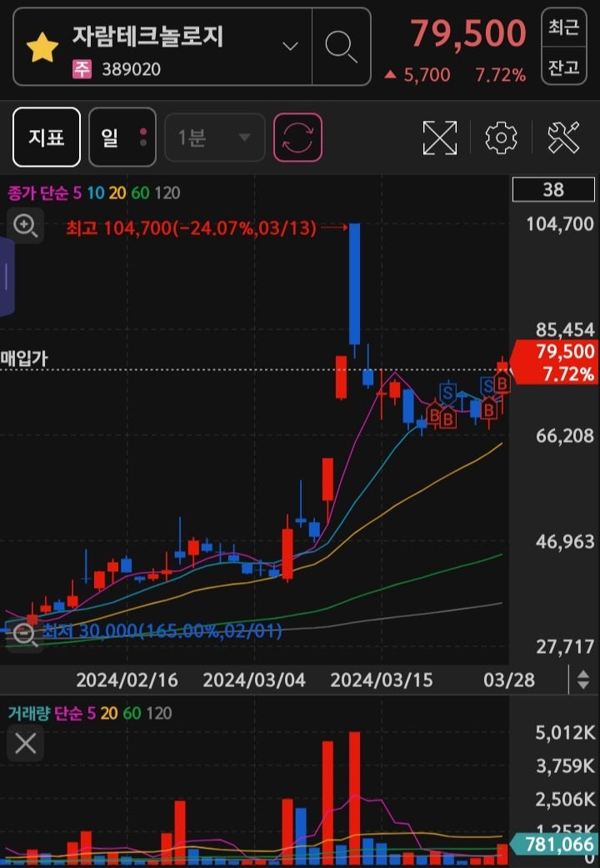Tap the 66,208 price axis label

[565, 435]
